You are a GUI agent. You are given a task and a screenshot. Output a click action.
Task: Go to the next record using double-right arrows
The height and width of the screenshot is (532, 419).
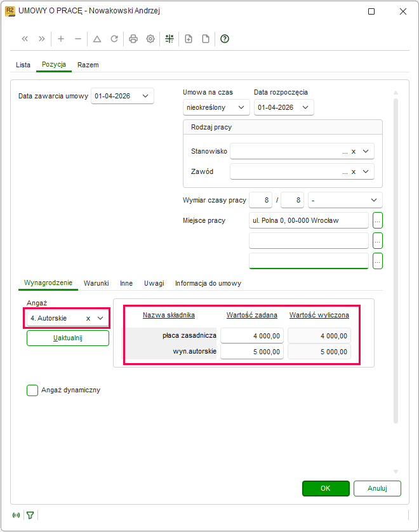pos(42,39)
